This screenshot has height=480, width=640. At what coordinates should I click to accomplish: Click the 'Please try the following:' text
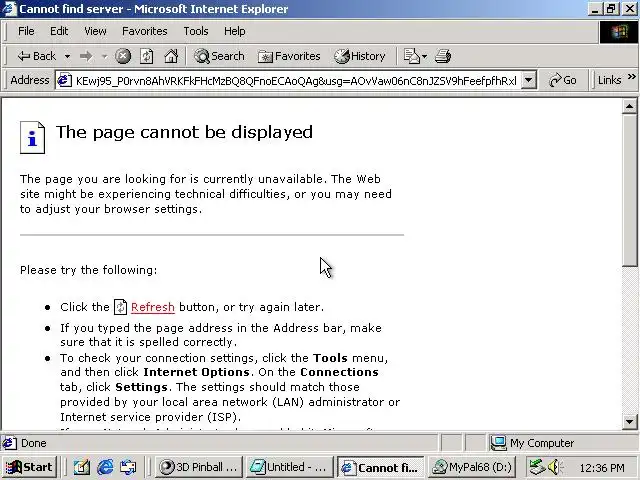tap(89, 270)
